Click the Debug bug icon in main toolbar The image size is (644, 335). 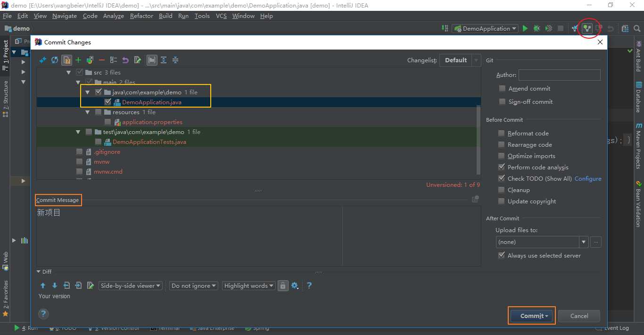coord(537,28)
